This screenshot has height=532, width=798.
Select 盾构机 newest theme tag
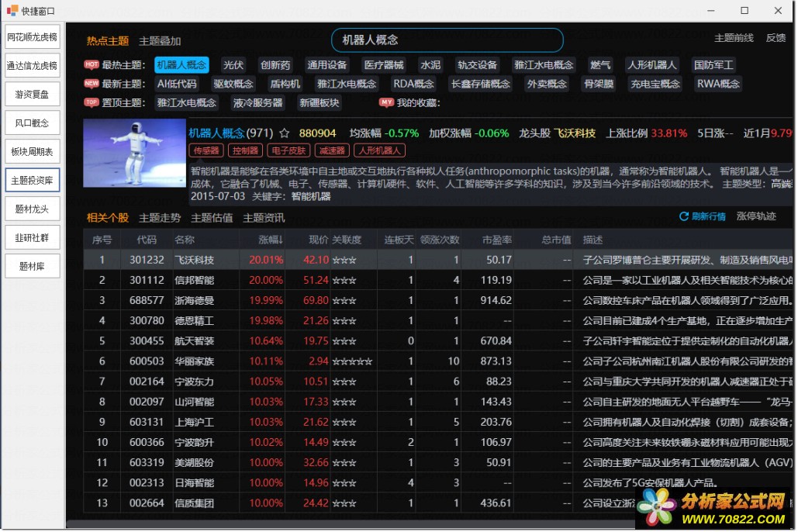285,84
